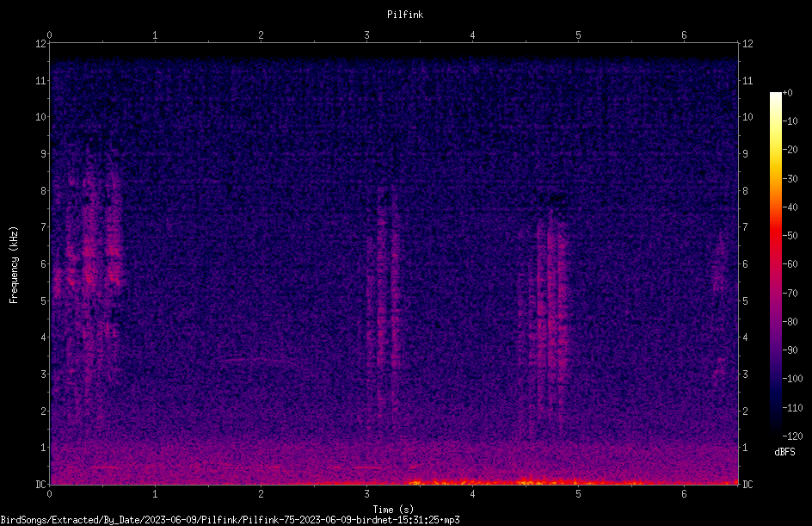
Task: Click the file path text at bottom
Action: click(x=230, y=520)
